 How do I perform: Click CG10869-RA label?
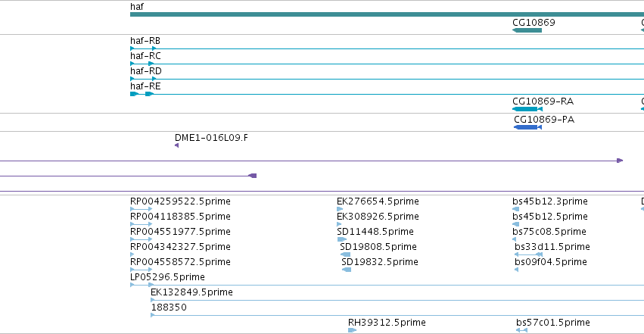tap(543, 101)
